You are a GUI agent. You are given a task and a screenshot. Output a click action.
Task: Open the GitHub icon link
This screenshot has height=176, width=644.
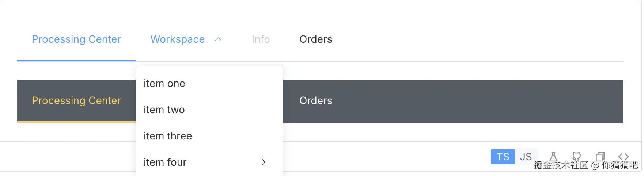(577, 157)
